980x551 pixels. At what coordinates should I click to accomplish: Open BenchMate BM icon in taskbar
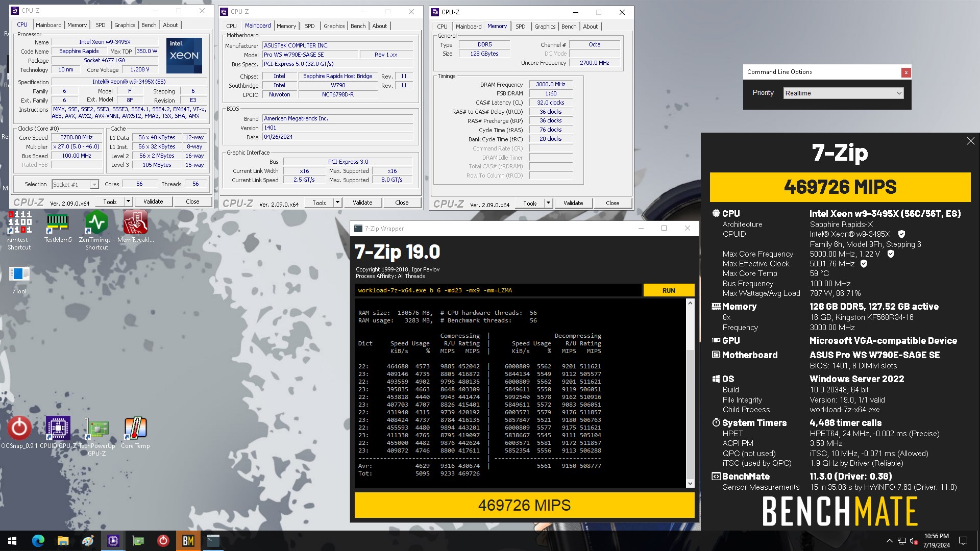coord(188,541)
